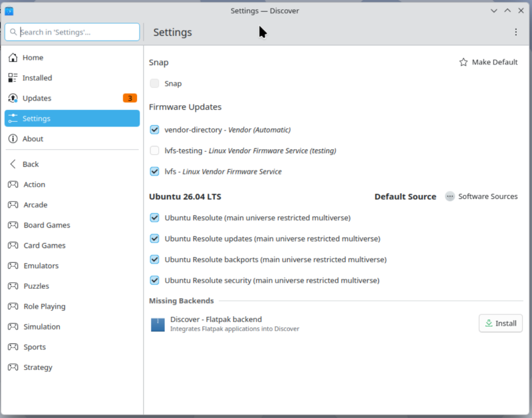Enable the lvfs-testing firmware source
Screen dimensions: 532x418
pyautogui.click(x=155, y=150)
